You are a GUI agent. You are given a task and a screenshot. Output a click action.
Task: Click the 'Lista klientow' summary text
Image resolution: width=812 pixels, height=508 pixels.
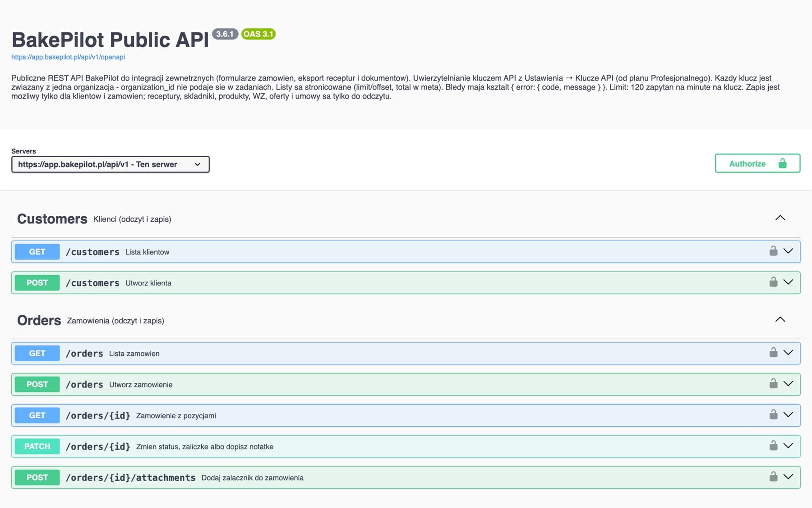click(x=147, y=252)
